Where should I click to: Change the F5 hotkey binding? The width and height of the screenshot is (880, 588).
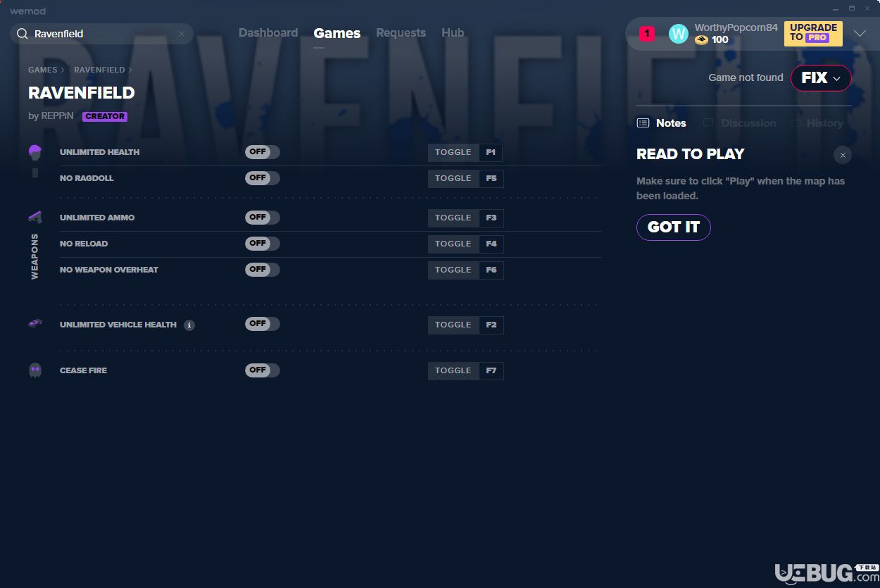click(x=491, y=179)
